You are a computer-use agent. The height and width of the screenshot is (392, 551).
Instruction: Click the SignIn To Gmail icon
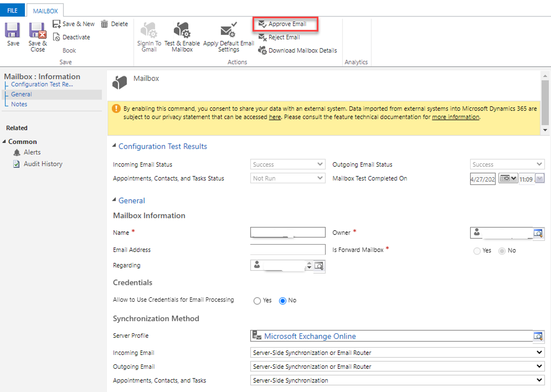point(149,35)
